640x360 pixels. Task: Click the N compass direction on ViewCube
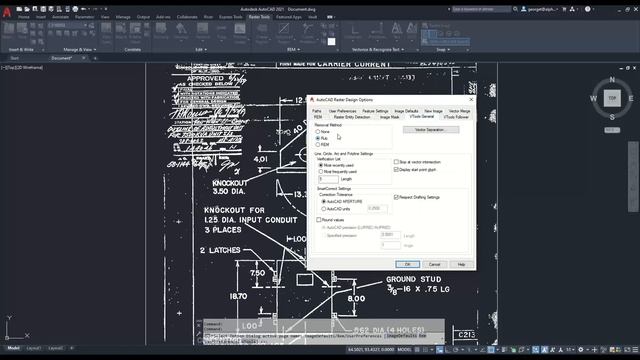pyautogui.click(x=612, y=80)
